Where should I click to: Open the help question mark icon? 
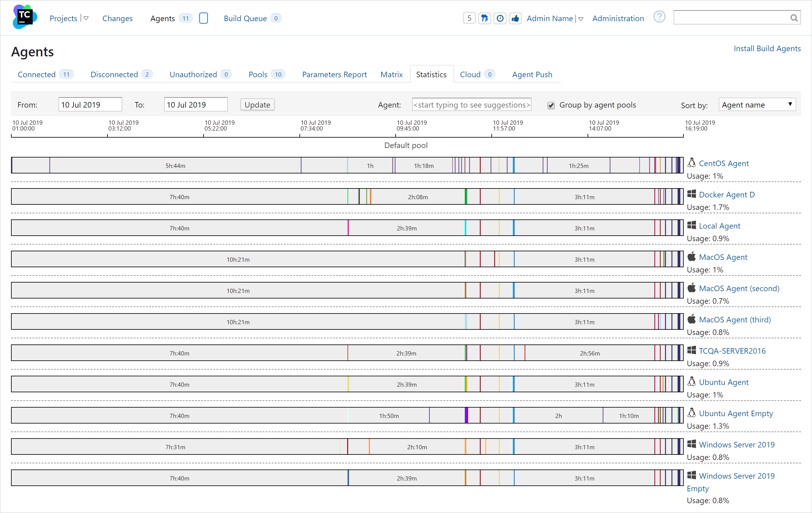(x=659, y=17)
